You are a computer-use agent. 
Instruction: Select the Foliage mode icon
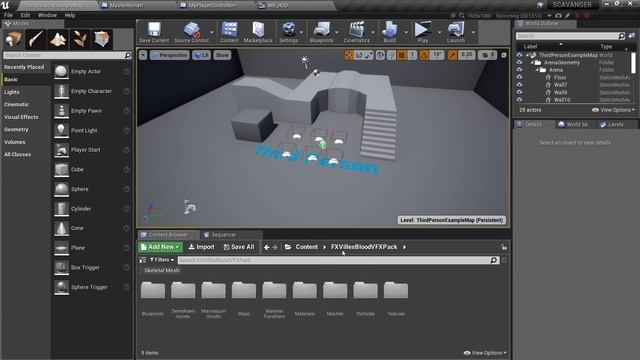point(80,39)
